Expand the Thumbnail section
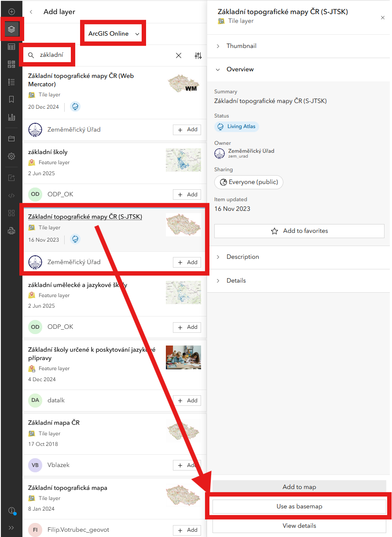The image size is (392, 537). click(241, 46)
